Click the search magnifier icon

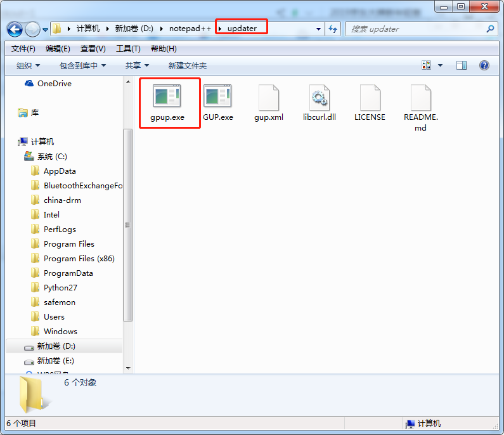click(490, 29)
